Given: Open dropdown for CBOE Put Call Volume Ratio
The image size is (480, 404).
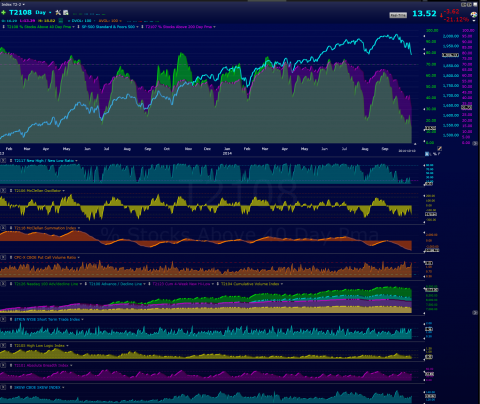Looking at the screenshot, I should (78, 257).
